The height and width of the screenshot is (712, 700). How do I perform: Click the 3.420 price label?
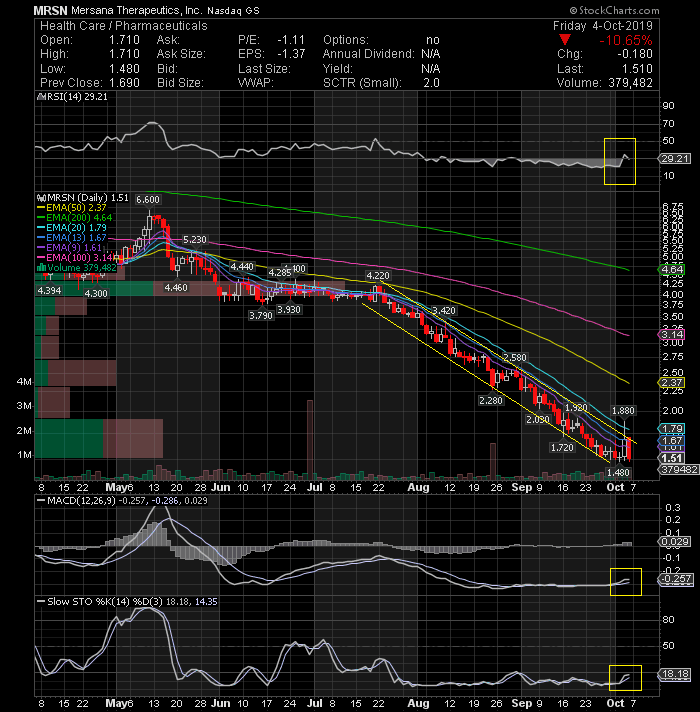click(444, 311)
